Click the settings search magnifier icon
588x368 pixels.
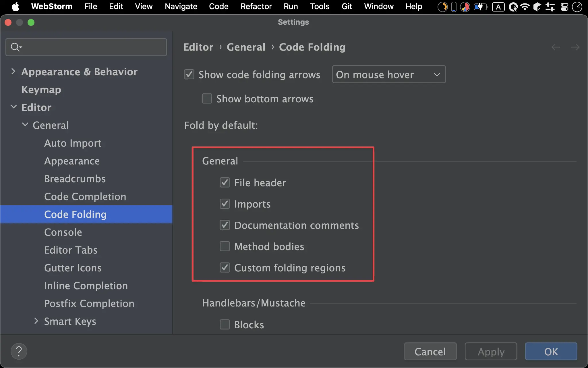tap(16, 47)
